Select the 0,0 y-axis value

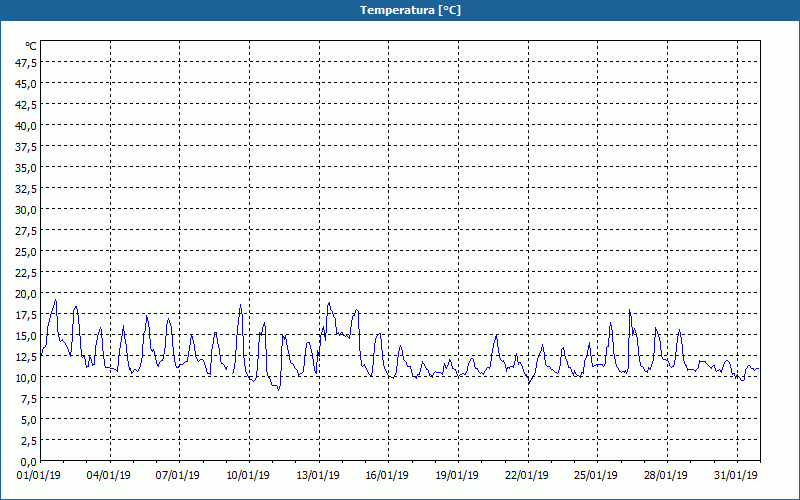[x=29, y=462]
